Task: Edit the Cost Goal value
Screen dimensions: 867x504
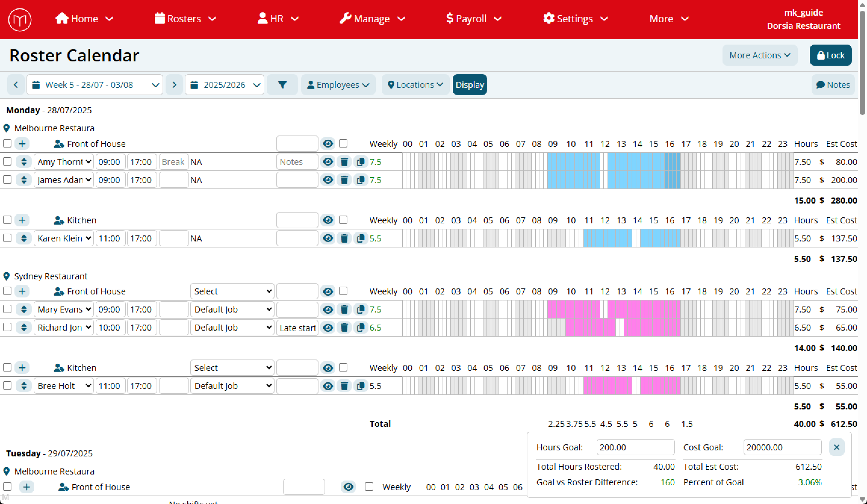Action: 782,447
